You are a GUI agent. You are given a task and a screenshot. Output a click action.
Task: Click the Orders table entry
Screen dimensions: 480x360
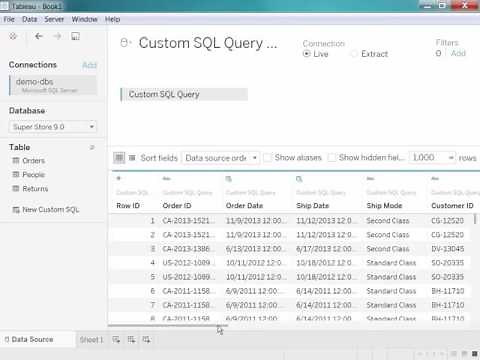[33, 161]
